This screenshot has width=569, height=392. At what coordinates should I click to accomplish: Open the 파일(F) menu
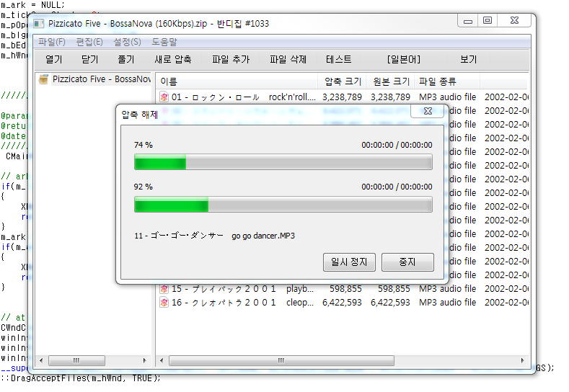pos(51,43)
